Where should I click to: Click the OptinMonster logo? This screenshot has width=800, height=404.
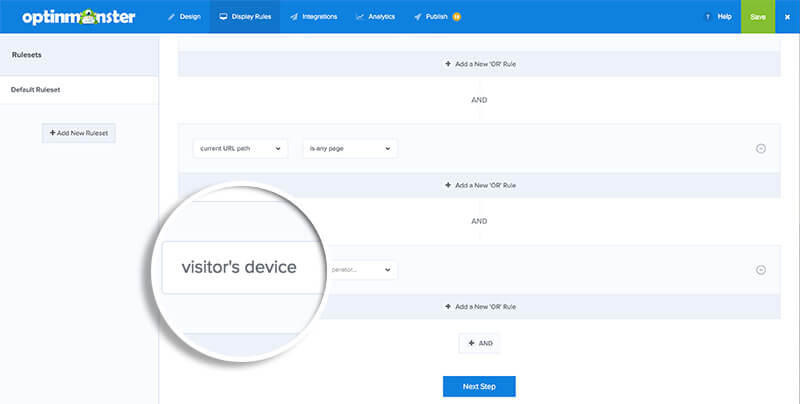pos(79,17)
